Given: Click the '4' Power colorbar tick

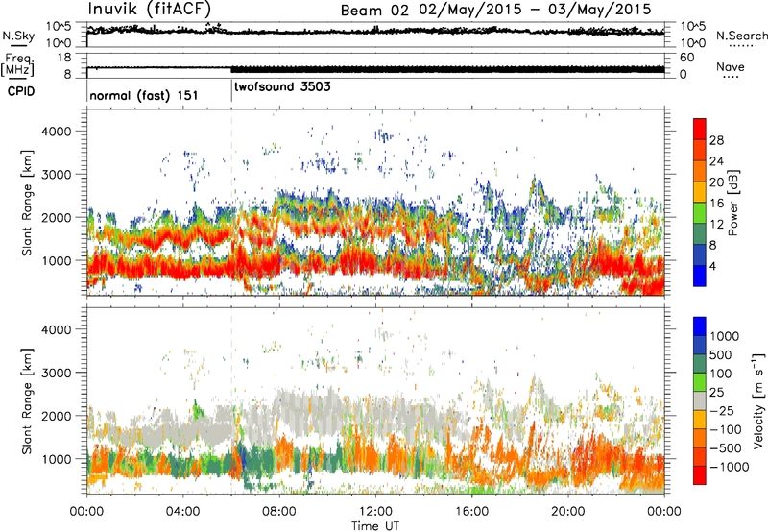Looking at the screenshot, I should pyautogui.click(x=712, y=267).
